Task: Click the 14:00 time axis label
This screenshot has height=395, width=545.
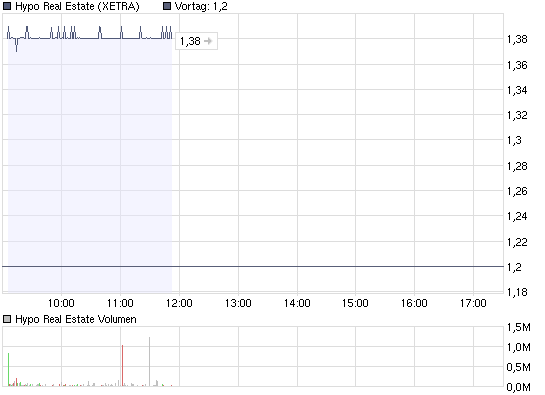Action: pos(297,303)
